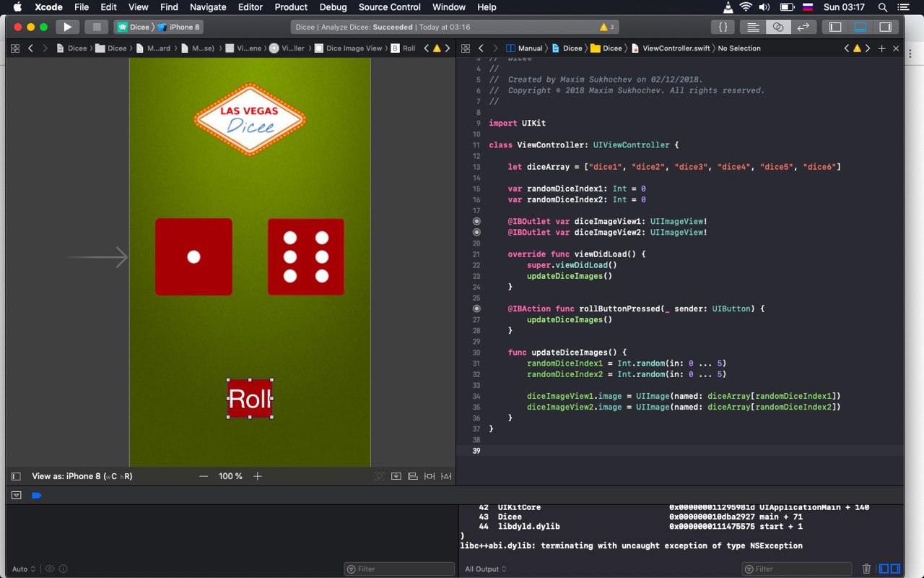This screenshot has height=578, width=924.
Task: Jump to previous issue in assistant editor
Action: [847, 48]
